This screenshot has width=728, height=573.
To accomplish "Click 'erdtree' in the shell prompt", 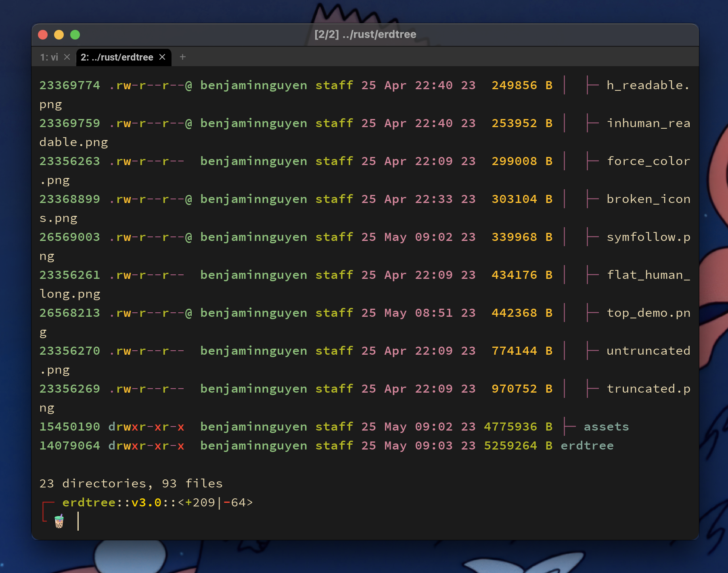I will (89, 502).
